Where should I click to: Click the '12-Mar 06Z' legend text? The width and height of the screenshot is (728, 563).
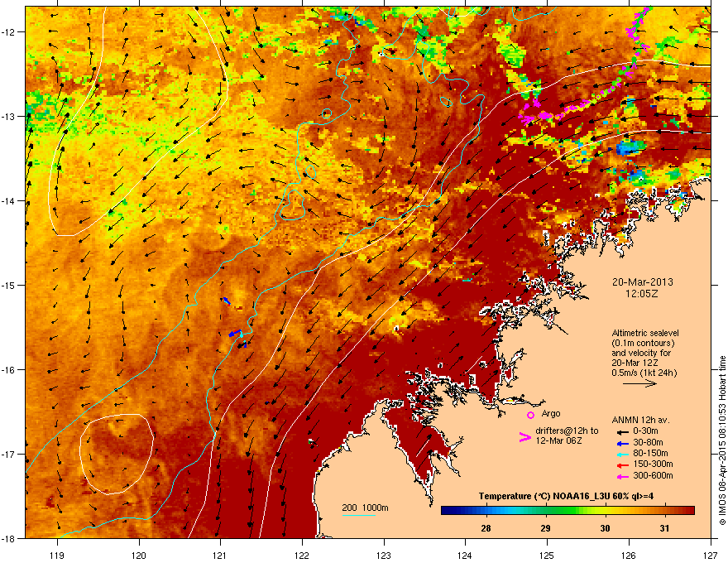click(558, 440)
